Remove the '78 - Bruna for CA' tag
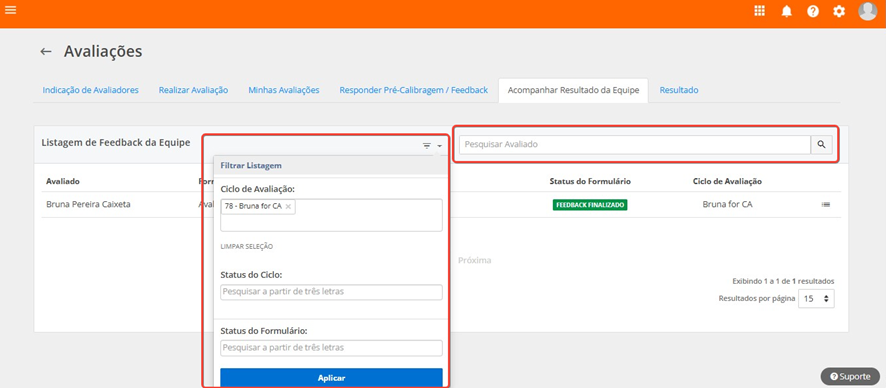The width and height of the screenshot is (886, 388). click(x=288, y=207)
